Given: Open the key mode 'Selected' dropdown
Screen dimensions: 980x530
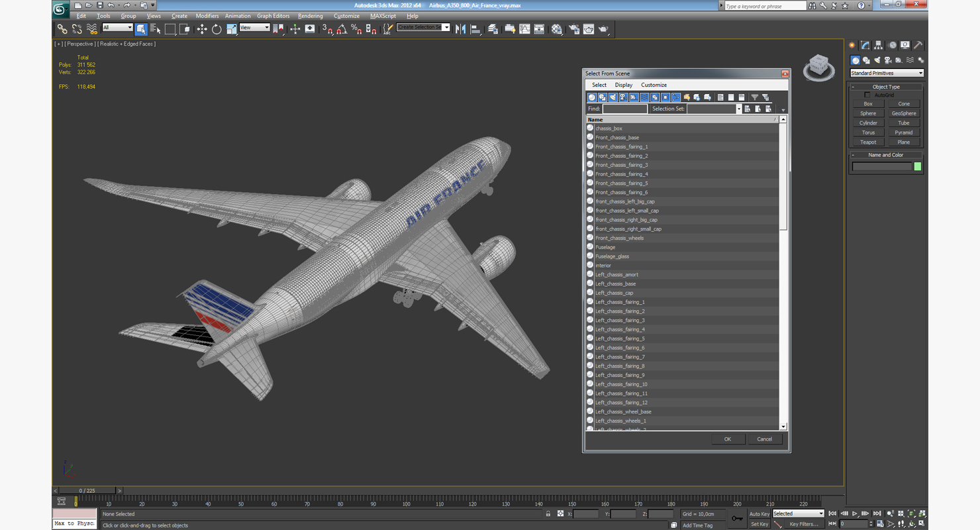Looking at the screenshot, I should (798, 513).
